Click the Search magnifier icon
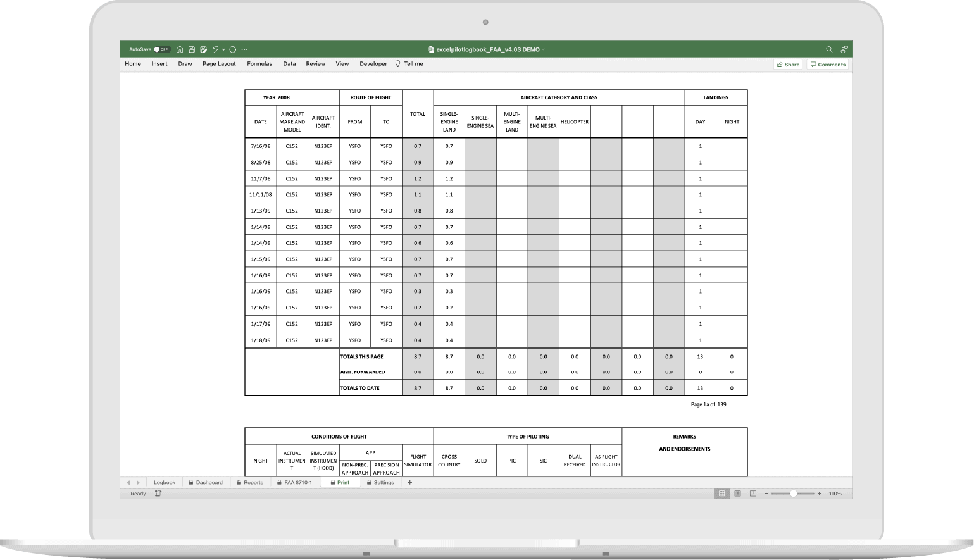 pos(829,49)
